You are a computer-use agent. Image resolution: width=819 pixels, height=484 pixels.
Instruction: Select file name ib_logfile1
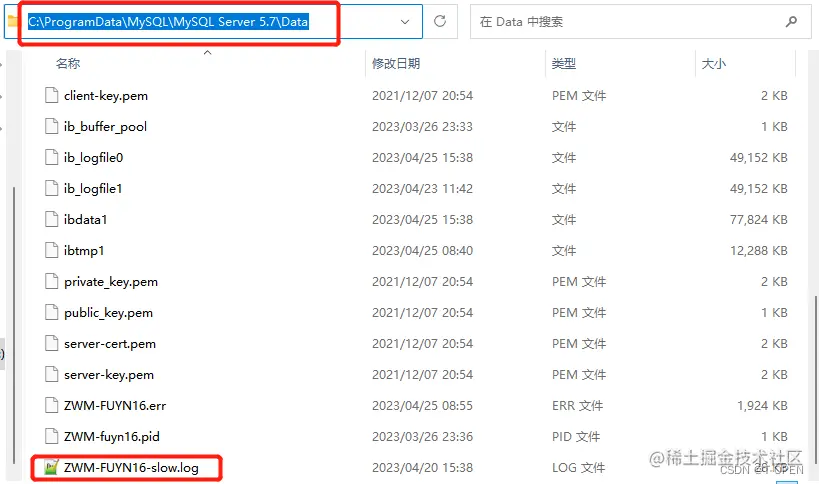pyautogui.click(x=93, y=188)
